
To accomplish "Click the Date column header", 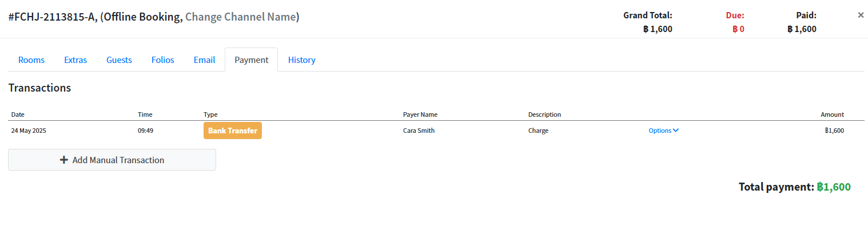I will click(18, 114).
